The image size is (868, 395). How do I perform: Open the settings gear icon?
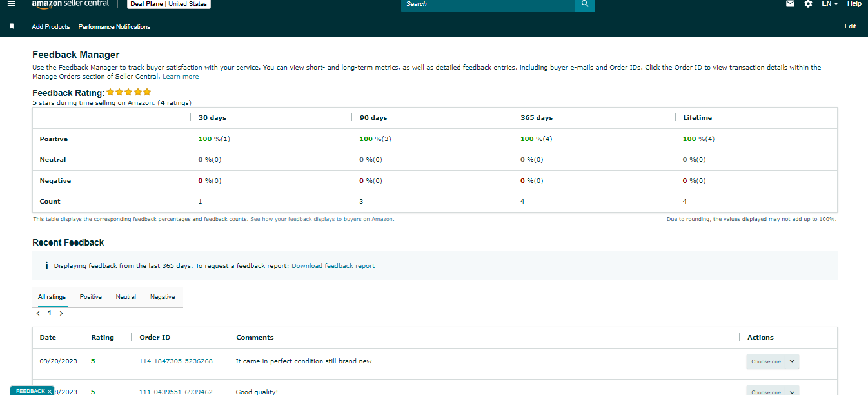808,4
